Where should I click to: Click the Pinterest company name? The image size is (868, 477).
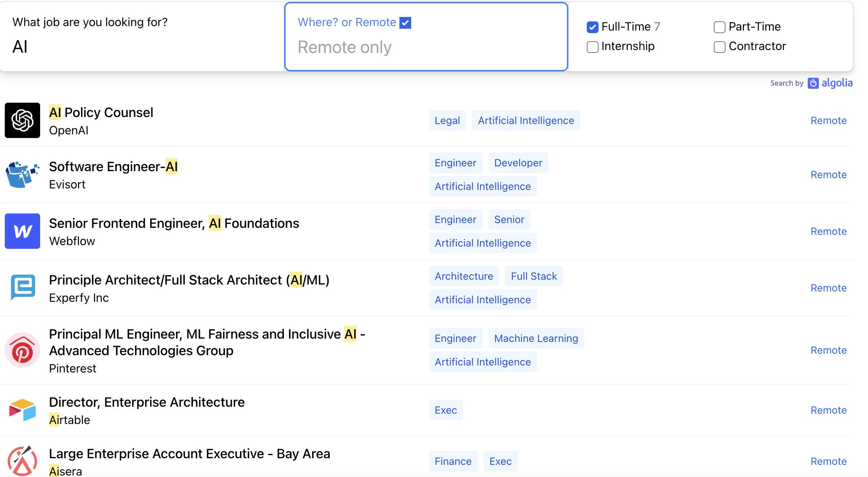point(73,368)
